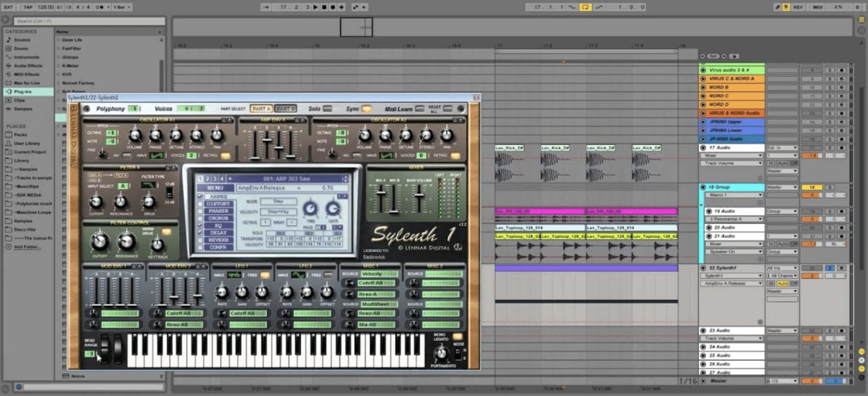The width and height of the screenshot is (868, 396).
Task: Click the EXT sync button
Action: point(9,7)
